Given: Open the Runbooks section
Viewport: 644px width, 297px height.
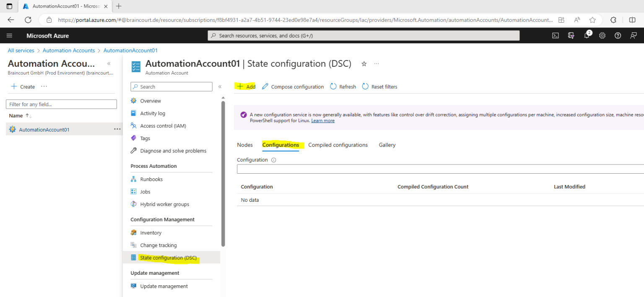Looking at the screenshot, I should [151, 179].
